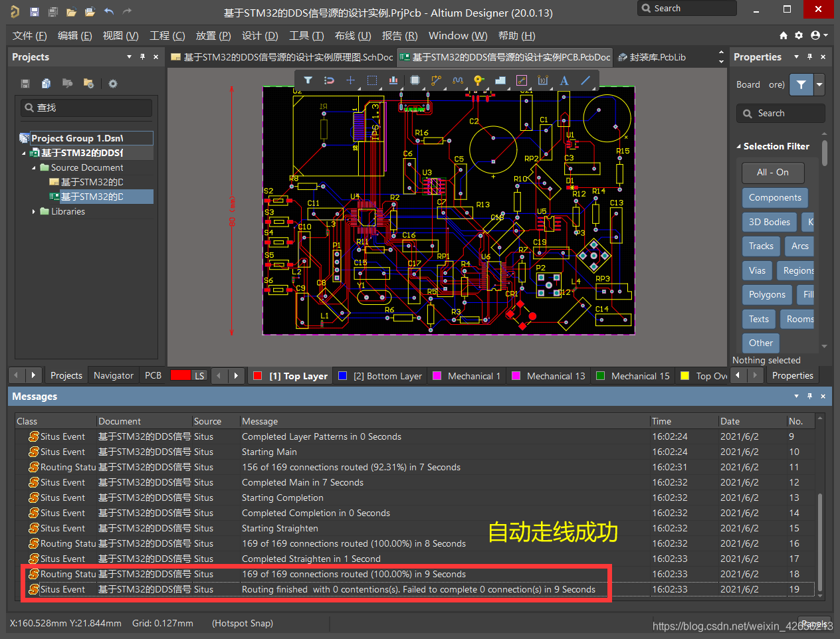The image size is (840, 639).
Task: Select the move objects cross tool
Action: tap(350, 80)
